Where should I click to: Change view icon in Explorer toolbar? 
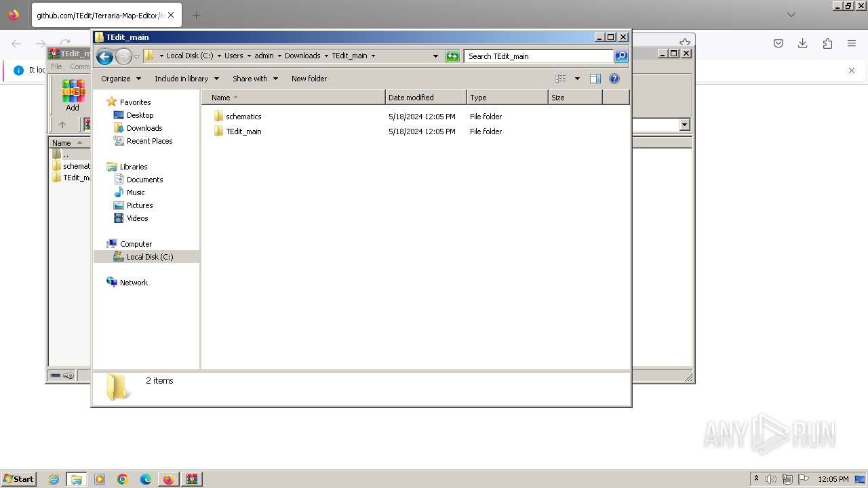(x=561, y=79)
